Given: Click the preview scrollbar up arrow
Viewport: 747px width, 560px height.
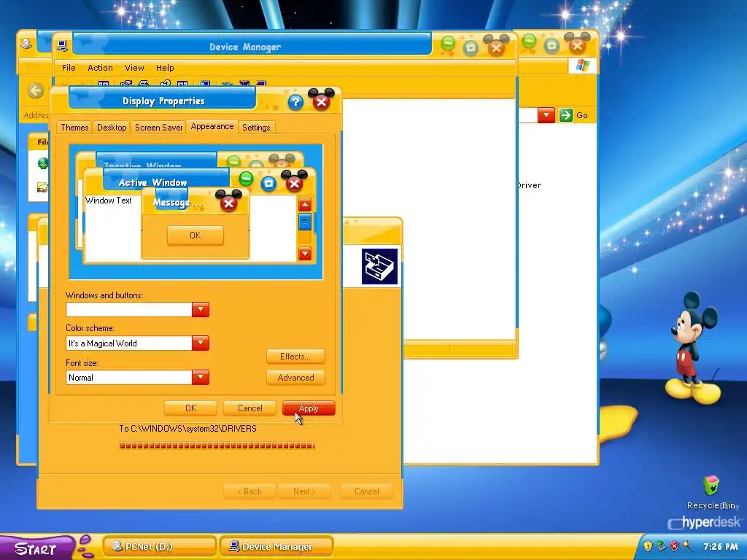Looking at the screenshot, I should (x=305, y=205).
